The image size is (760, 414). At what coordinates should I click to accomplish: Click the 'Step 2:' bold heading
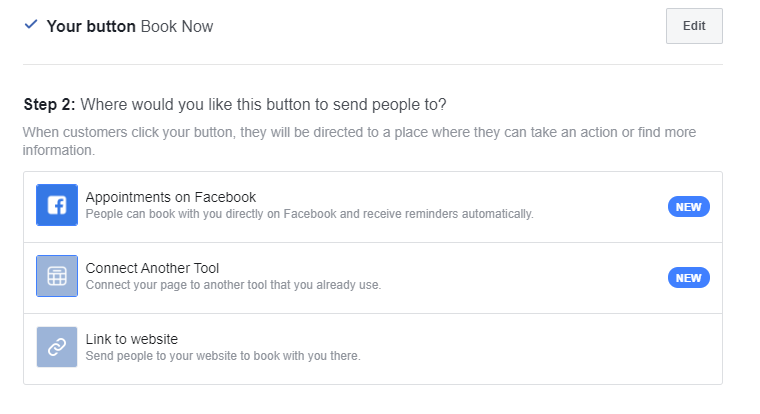pos(49,104)
